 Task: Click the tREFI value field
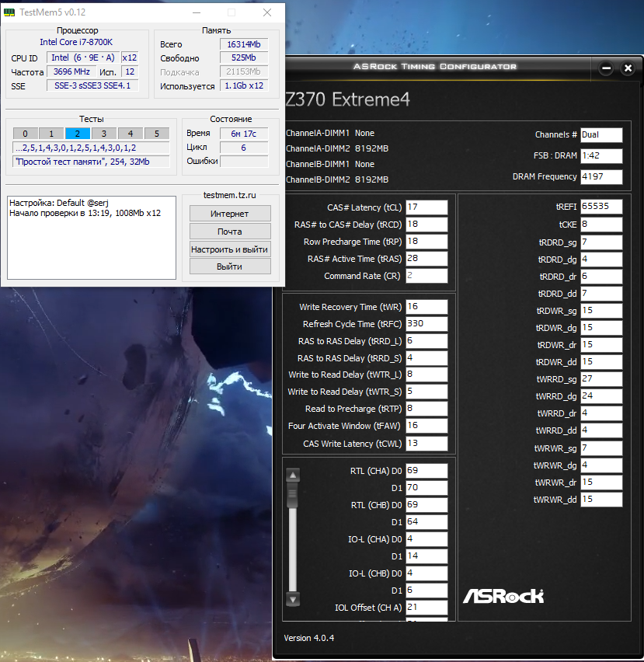coord(601,207)
